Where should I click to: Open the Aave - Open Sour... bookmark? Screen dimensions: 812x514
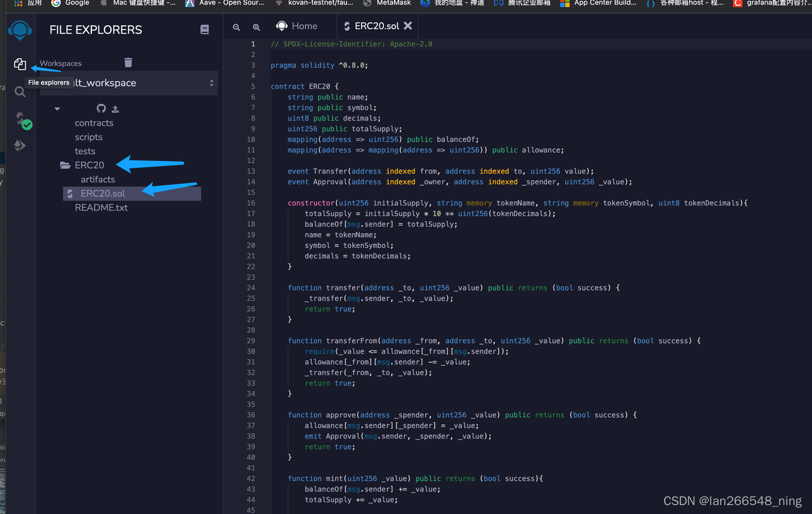[x=225, y=3]
